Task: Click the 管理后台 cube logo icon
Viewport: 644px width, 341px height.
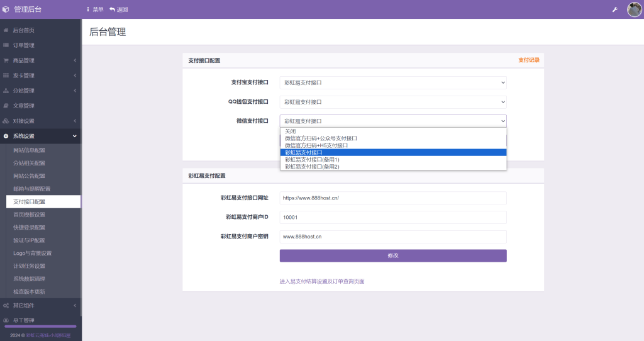Action: click(6, 9)
